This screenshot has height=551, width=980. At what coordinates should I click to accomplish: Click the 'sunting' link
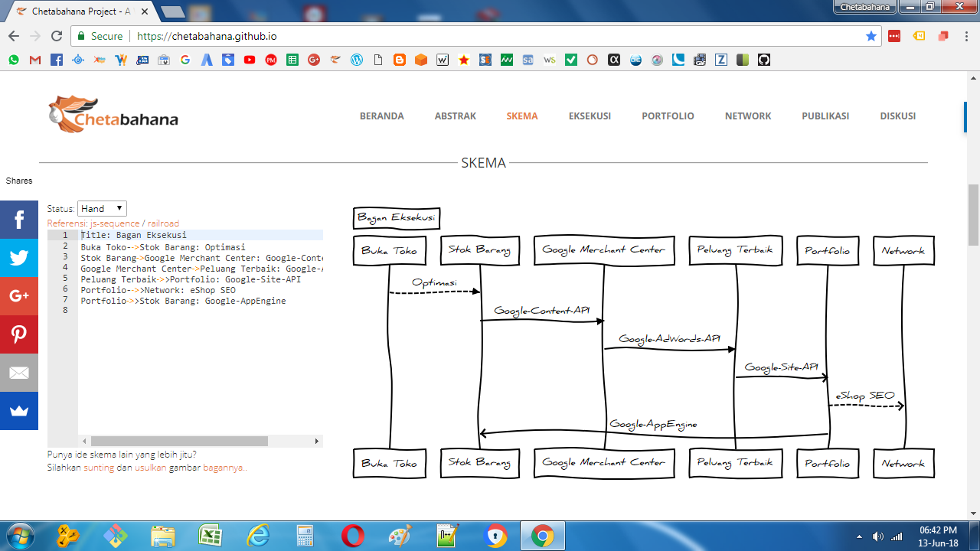[99, 467]
